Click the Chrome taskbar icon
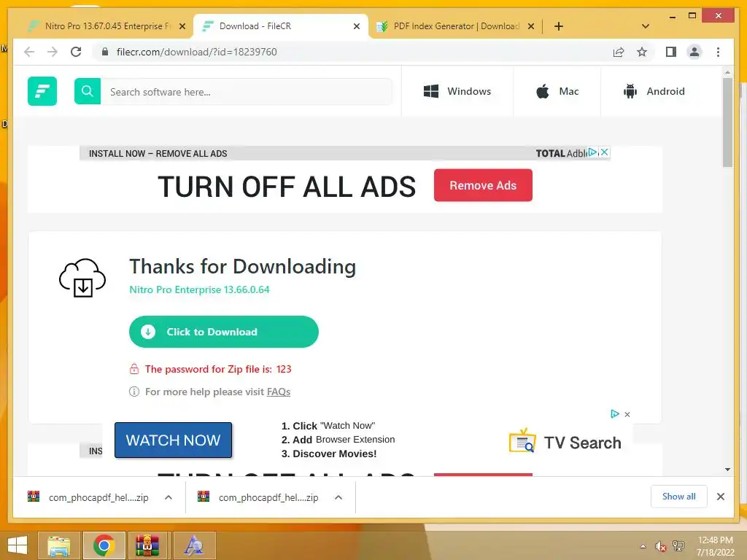The image size is (747, 560). point(104,545)
